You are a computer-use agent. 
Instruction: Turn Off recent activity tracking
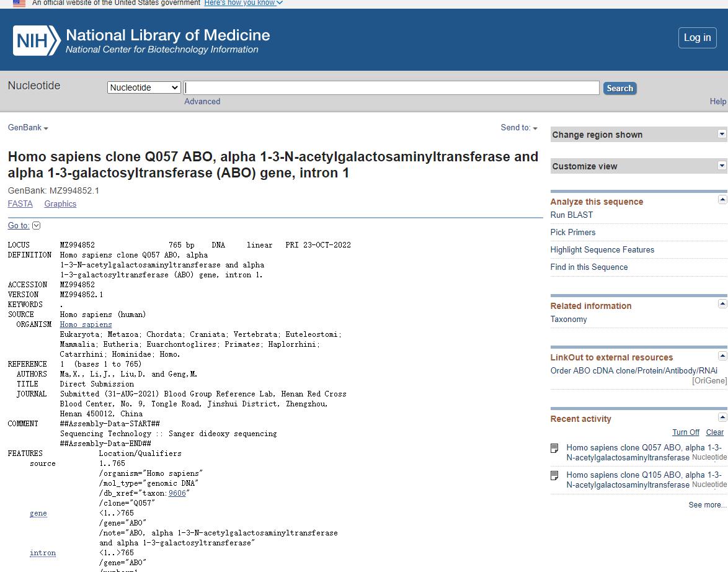pyautogui.click(x=685, y=432)
